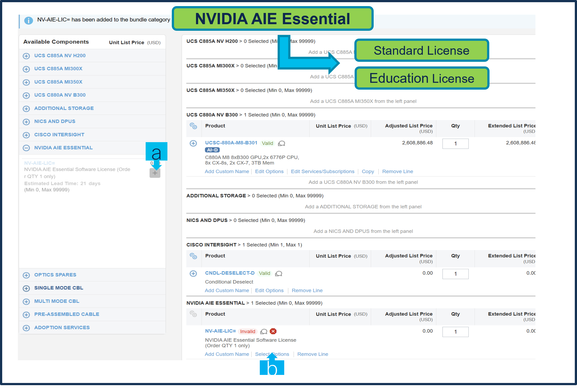Viewport: 577px width, 392px height.
Task: Click the Qty field for NV-AIE-LIC=
Action: 455,332
